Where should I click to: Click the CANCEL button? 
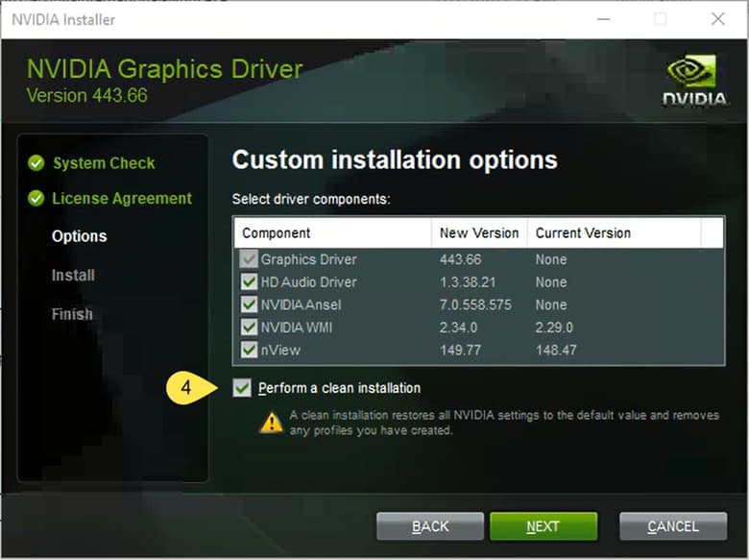click(672, 526)
